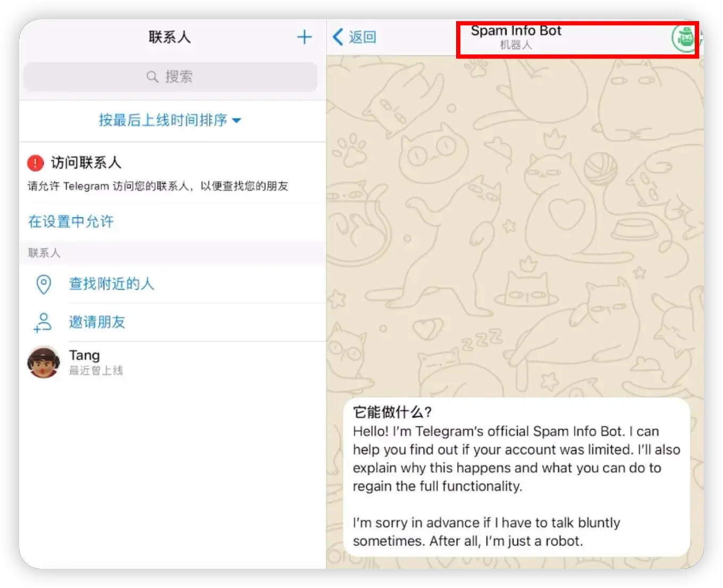
Task: Click the 联系人 section header
Action: pos(44,253)
